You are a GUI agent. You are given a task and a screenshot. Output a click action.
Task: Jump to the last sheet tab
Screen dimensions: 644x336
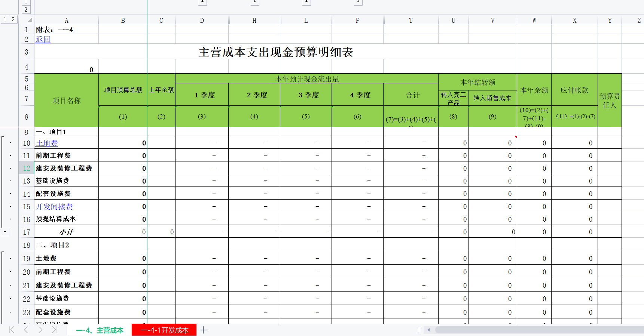(55, 330)
